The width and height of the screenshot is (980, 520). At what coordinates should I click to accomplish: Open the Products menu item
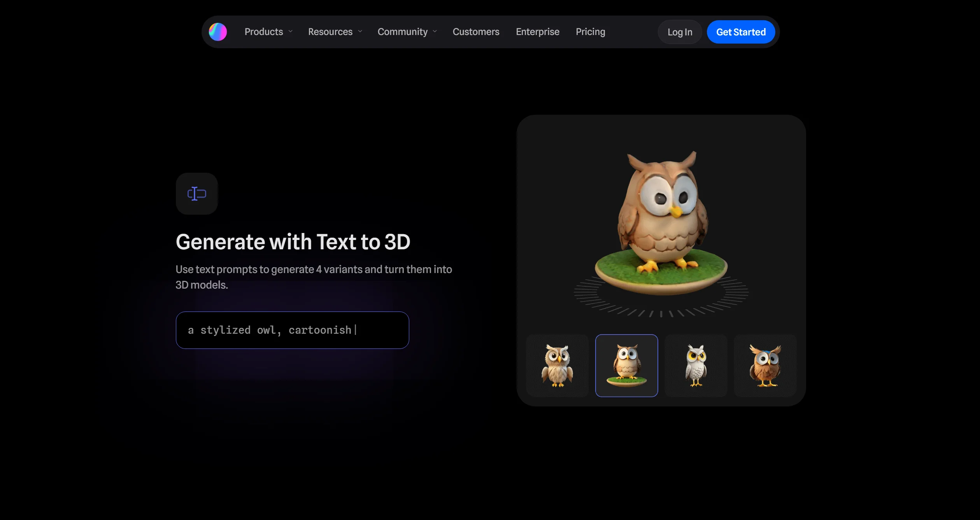263,32
